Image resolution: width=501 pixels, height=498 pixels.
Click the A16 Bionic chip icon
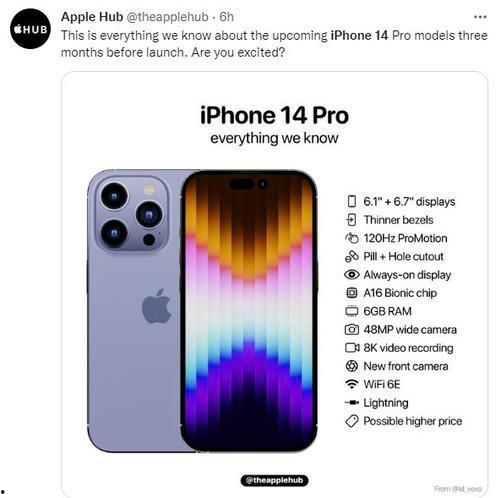tap(352, 293)
